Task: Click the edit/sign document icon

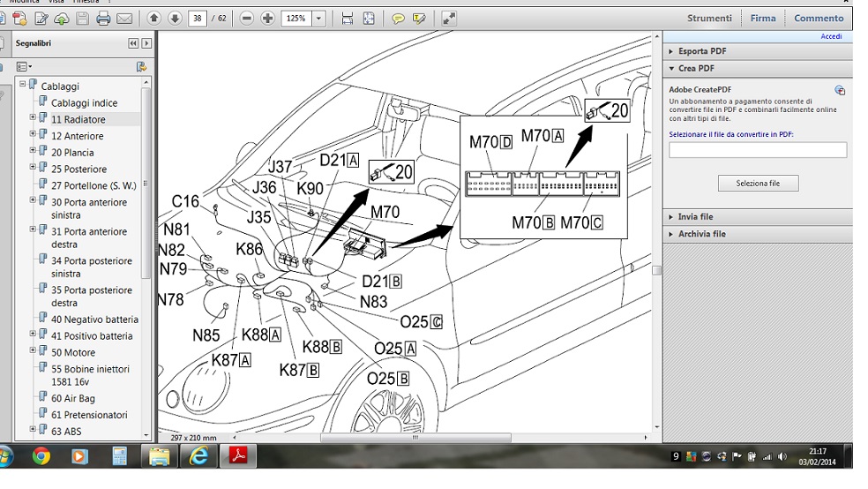Action: tap(41, 19)
